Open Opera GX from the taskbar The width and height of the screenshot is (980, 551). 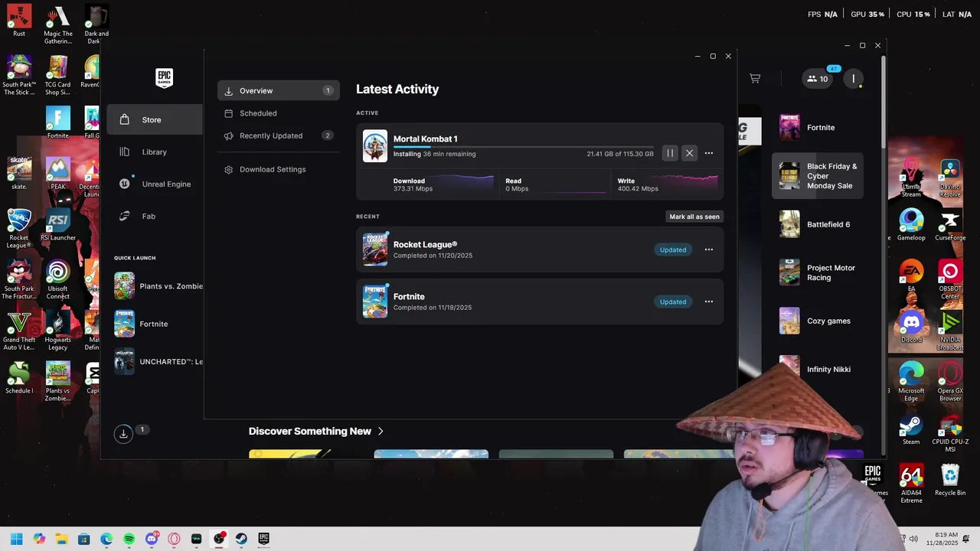[x=174, y=539]
